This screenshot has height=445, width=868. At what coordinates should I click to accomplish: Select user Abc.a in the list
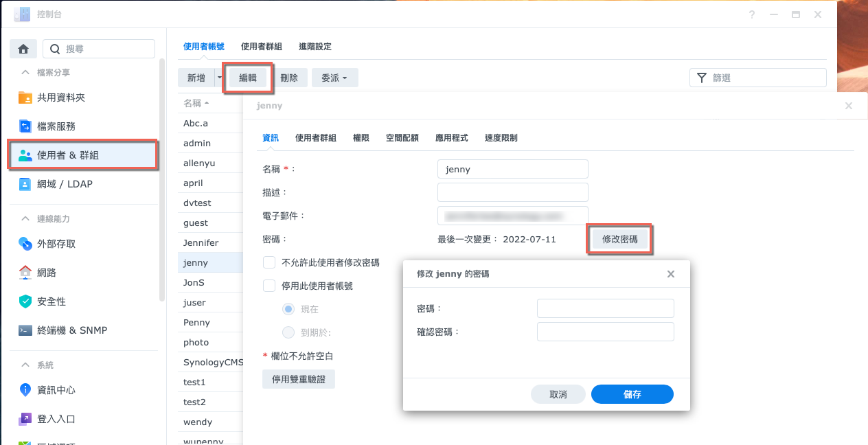coord(210,123)
